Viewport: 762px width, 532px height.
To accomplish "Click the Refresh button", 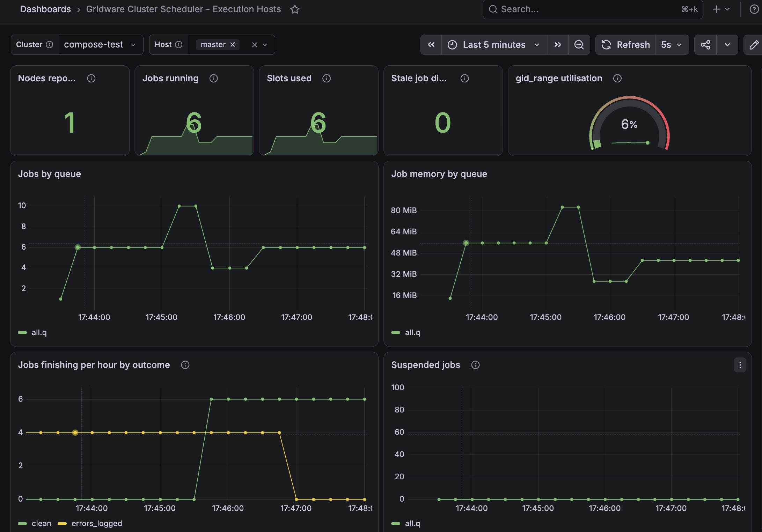I will coord(625,45).
